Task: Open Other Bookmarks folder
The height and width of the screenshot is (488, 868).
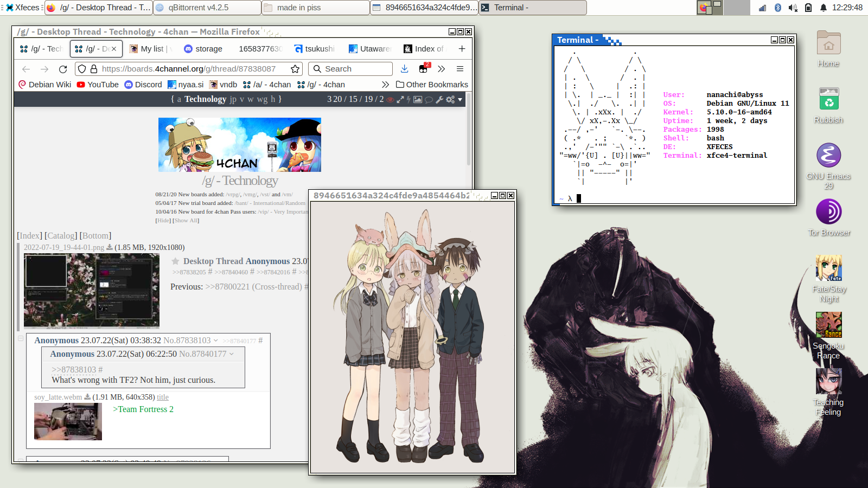Action: pyautogui.click(x=432, y=85)
